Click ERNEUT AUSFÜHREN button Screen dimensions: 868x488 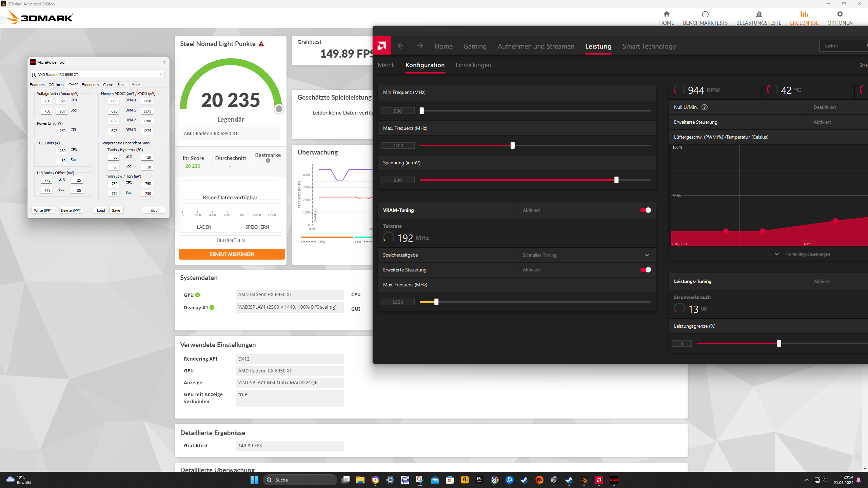coord(232,254)
